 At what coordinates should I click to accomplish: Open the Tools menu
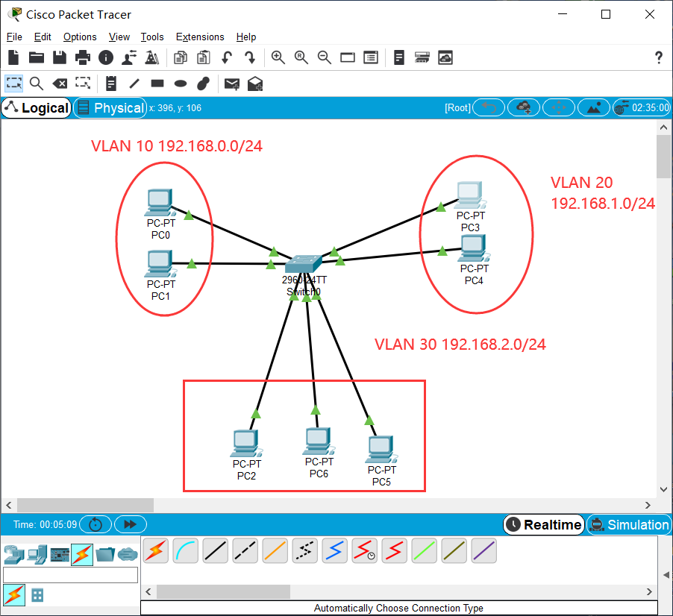click(x=152, y=37)
